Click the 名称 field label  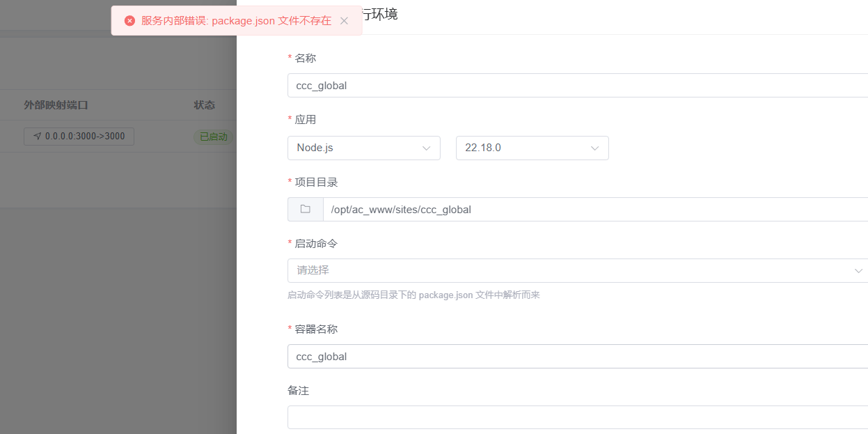305,58
